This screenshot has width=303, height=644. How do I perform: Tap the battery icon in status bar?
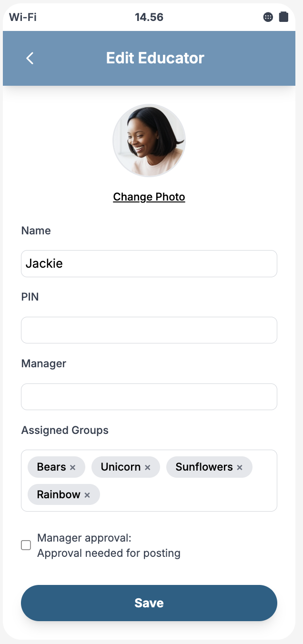coord(283,17)
